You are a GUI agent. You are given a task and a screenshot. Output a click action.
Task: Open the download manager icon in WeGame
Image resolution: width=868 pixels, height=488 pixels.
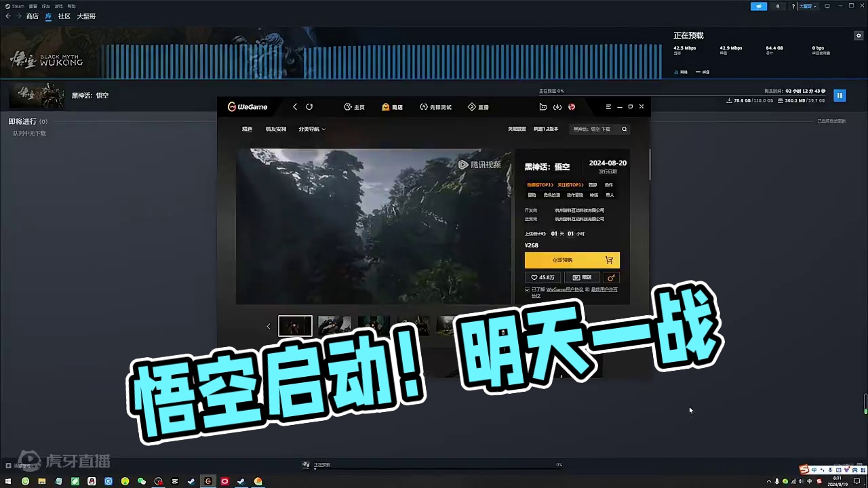pyautogui.click(x=557, y=106)
